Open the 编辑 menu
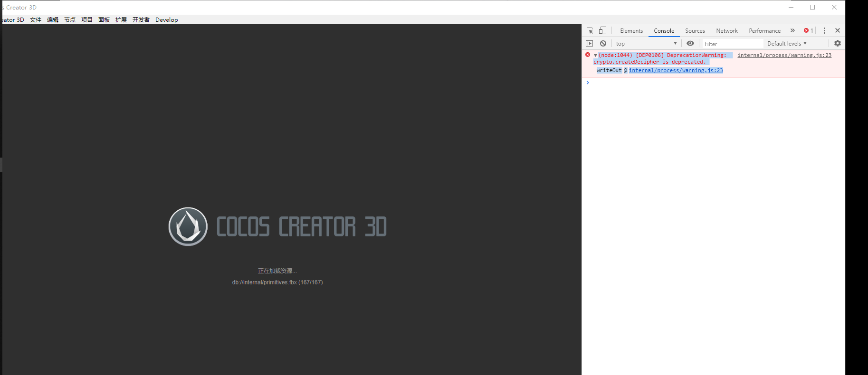This screenshot has height=375, width=868. coord(53,20)
